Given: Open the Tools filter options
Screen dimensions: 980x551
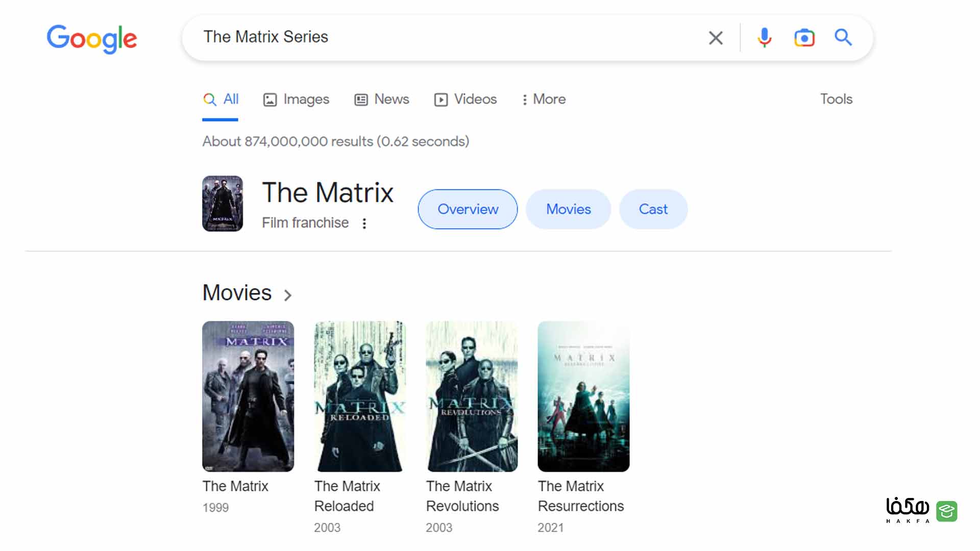Looking at the screenshot, I should 836,99.
